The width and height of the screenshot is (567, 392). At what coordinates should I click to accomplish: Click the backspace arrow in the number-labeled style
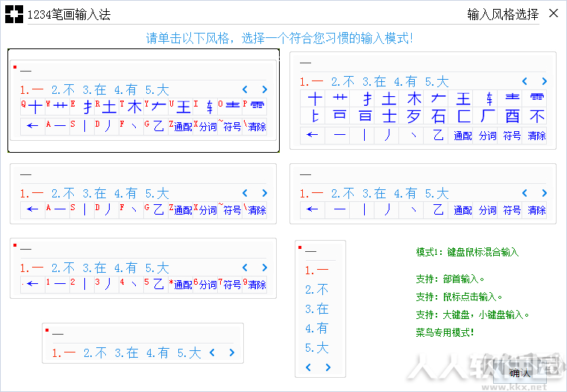[x=33, y=284]
